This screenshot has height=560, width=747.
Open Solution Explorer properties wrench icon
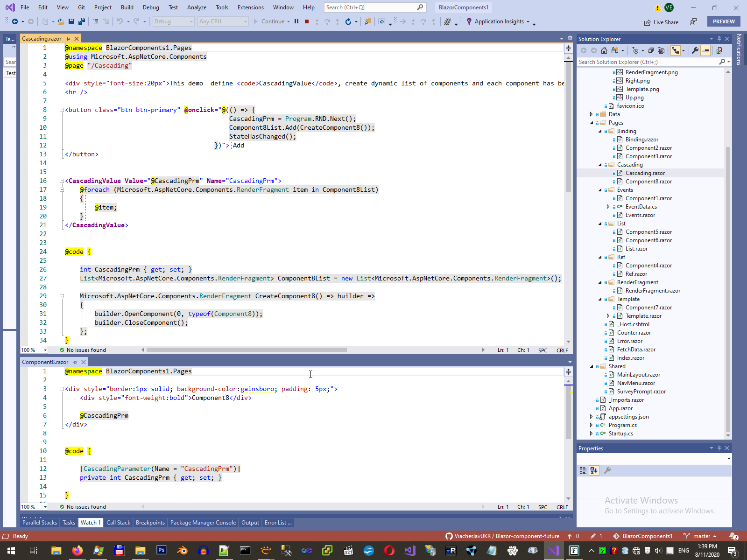[x=695, y=50]
